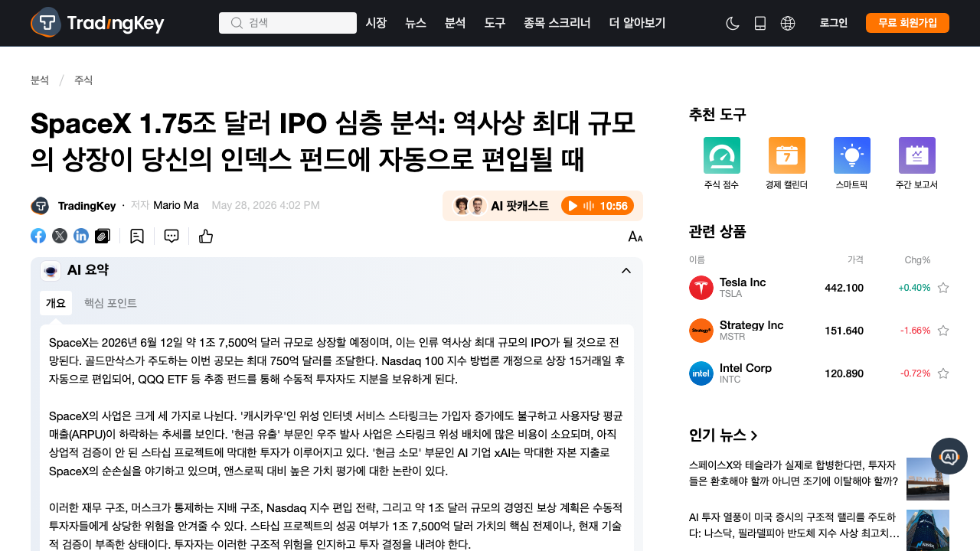
Task: Share article on X
Action: click(60, 236)
